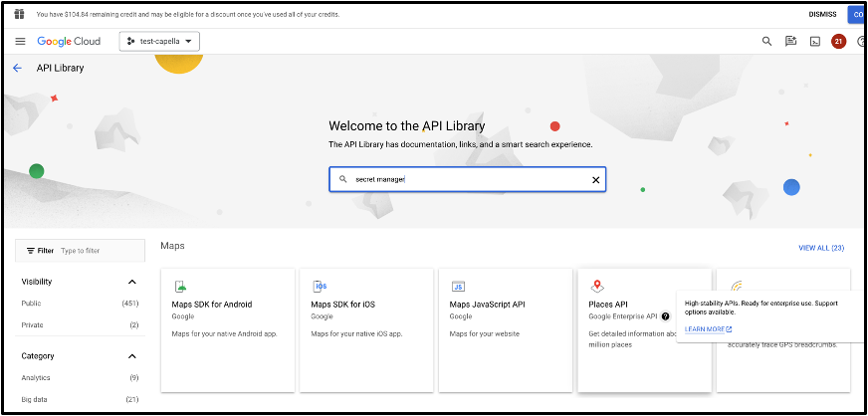Open the Places API card

point(644,330)
